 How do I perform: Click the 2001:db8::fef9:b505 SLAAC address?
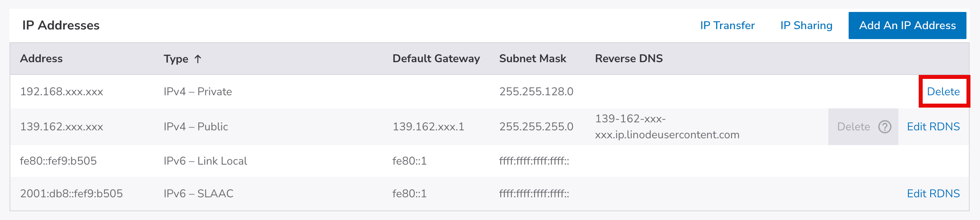point(72,194)
